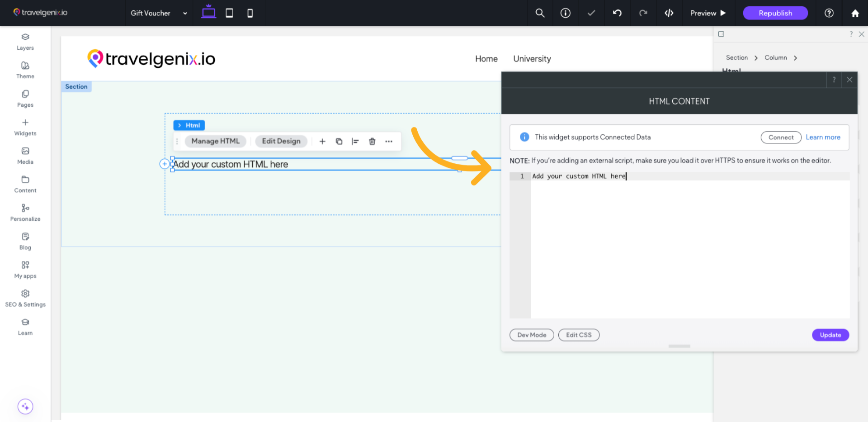Open the SEO & Settings panel
Viewport: 868px width, 422px height.
tap(25, 297)
